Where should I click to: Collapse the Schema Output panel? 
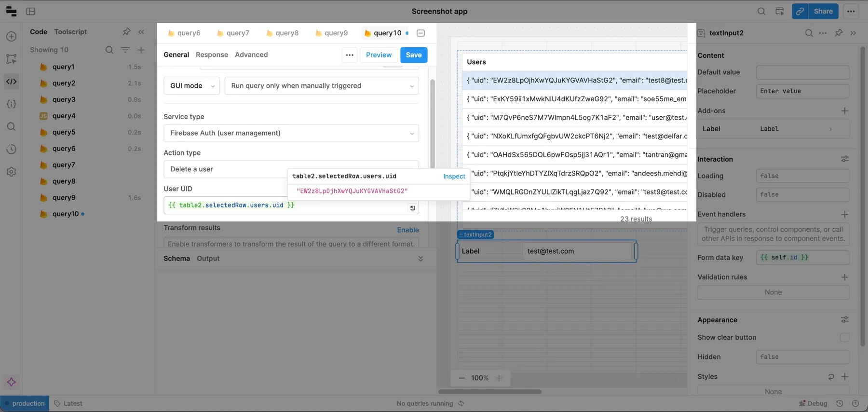420,259
